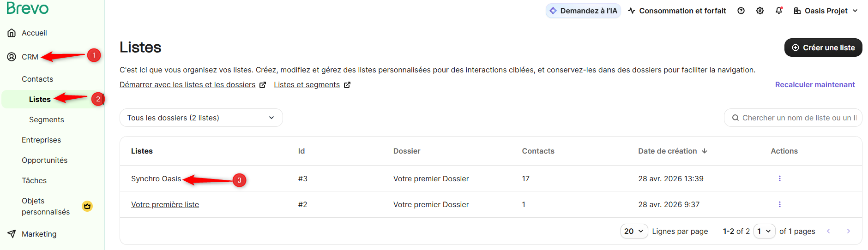Open the settings gear icon

coord(760,11)
